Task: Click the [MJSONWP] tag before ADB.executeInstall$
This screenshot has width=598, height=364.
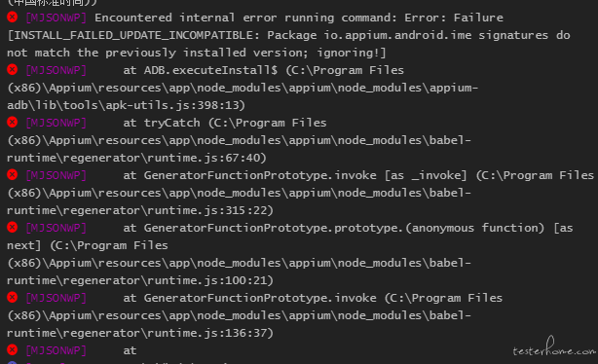Action: (56, 70)
